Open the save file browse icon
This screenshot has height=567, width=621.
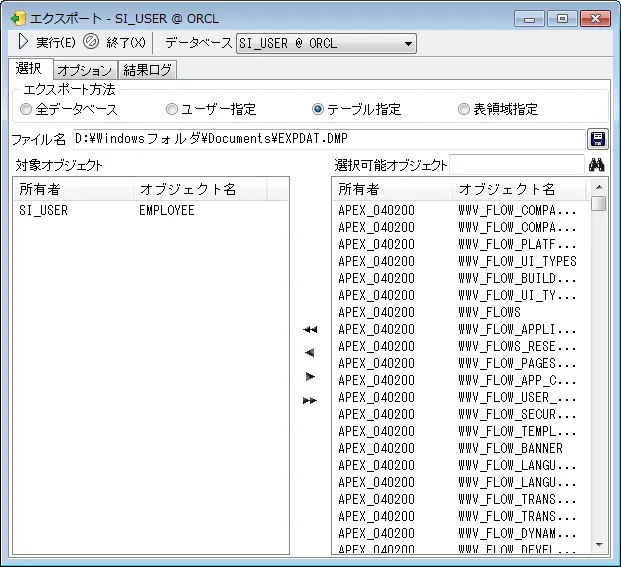pos(598,139)
